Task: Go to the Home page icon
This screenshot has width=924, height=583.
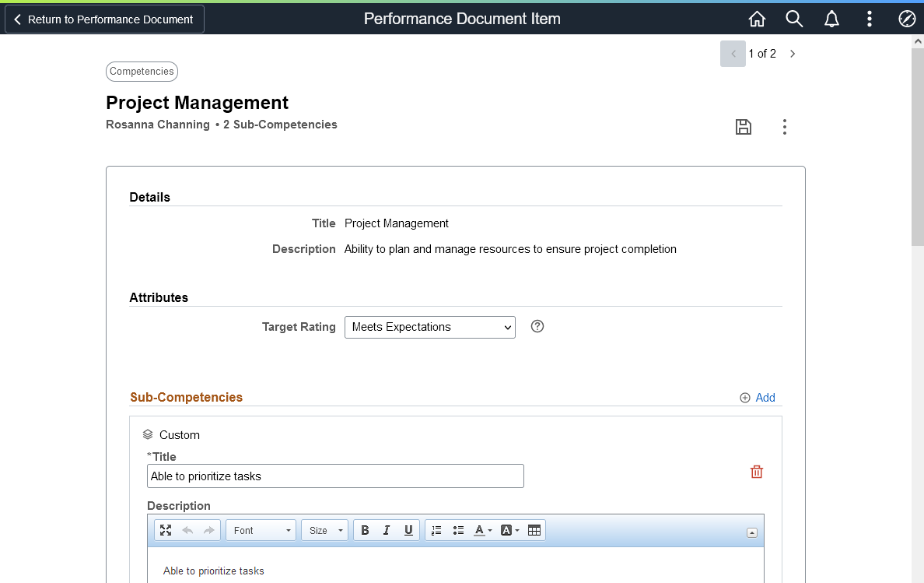Action: 758,19
